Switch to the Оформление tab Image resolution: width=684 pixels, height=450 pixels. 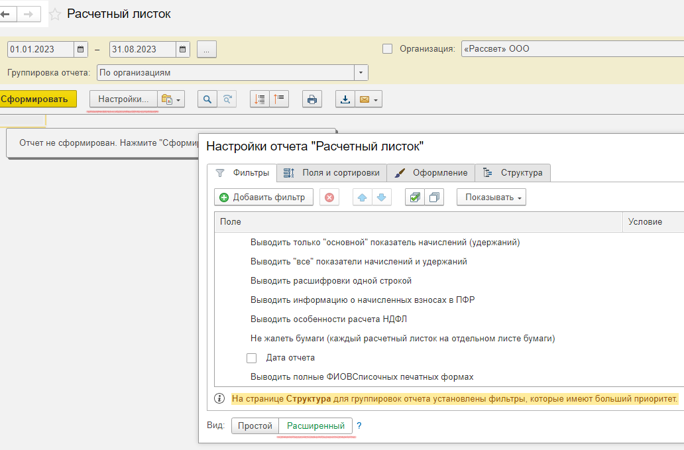click(x=431, y=173)
